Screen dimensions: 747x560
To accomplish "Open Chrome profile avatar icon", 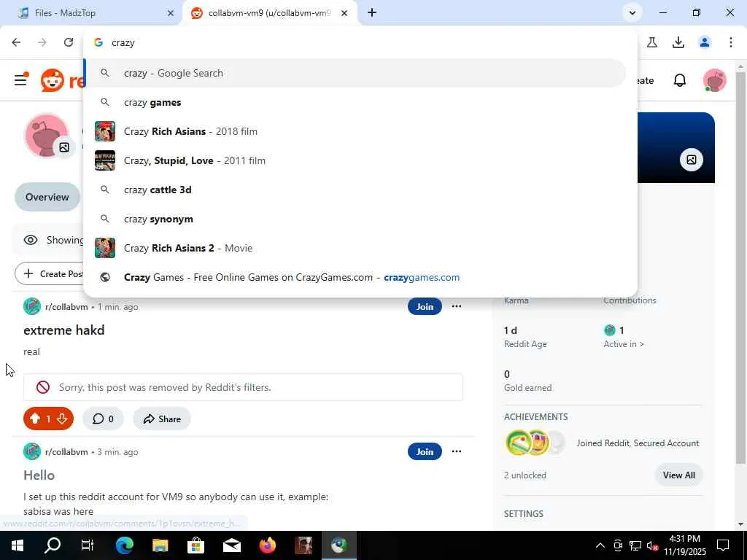I will (x=705, y=42).
